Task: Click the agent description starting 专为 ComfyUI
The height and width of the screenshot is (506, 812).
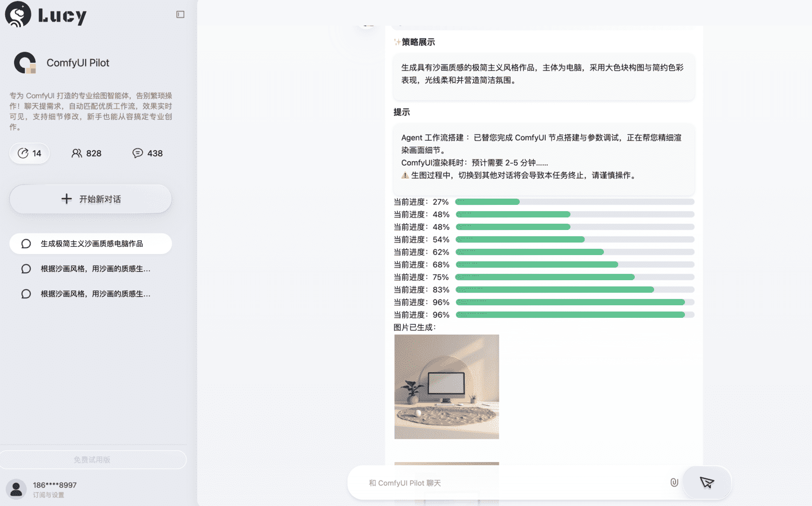Action: click(x=90, y=111)
